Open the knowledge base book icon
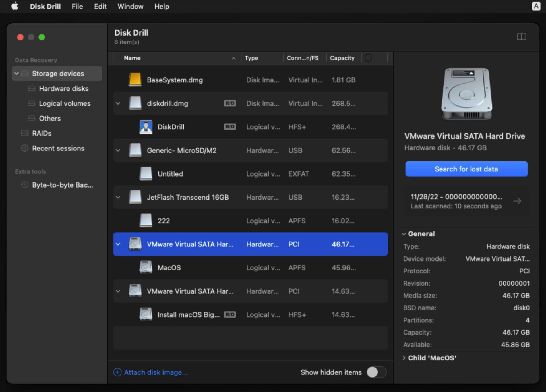The width and height of the screenshot is (546, 392). coord(522,37)
